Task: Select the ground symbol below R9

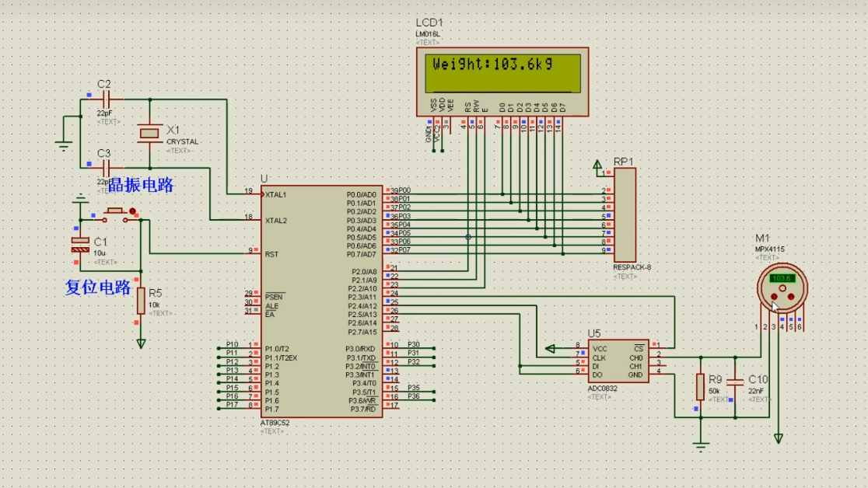Action: 701,447
